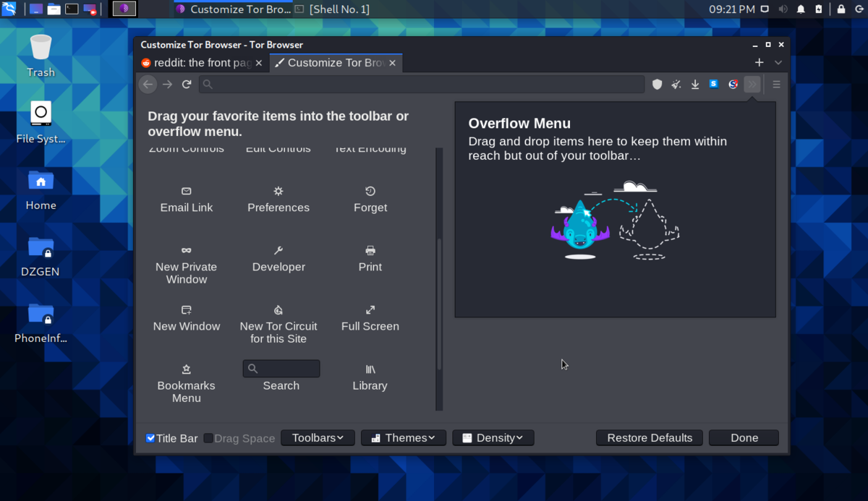
Task: Open the Density dropdown
Action: click(x=493, y=438)
